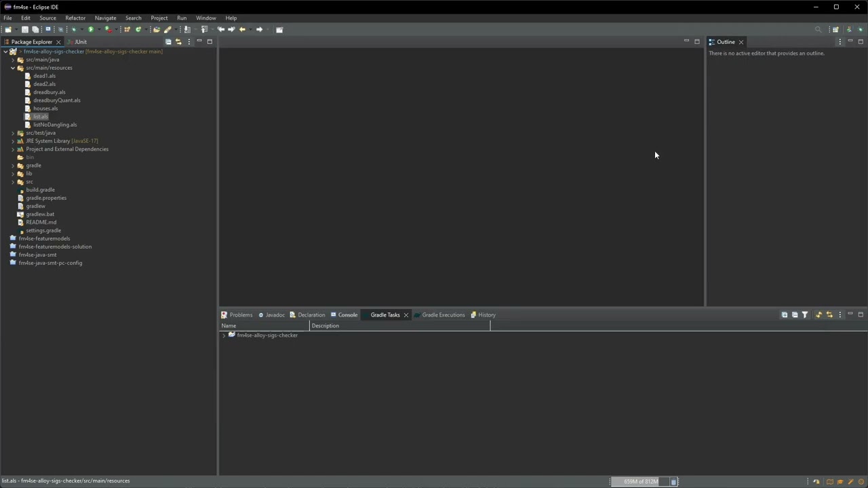The width and height of the screenshot is (868, 488).
Task: Expand the JRE System Library node
Action: coord(13,141)
